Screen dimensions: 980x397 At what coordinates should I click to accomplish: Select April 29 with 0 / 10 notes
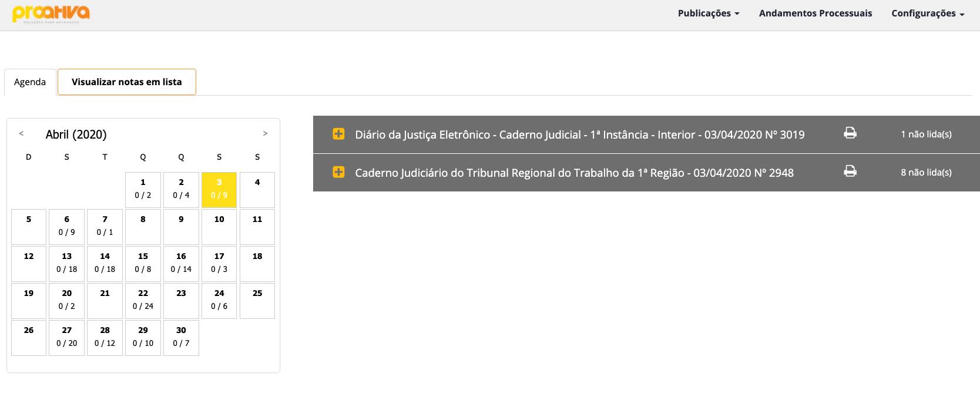pos(143,338)
